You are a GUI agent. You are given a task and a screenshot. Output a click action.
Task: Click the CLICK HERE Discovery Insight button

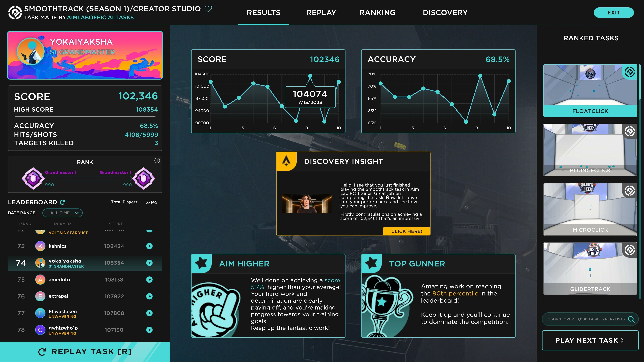point(406,231)
